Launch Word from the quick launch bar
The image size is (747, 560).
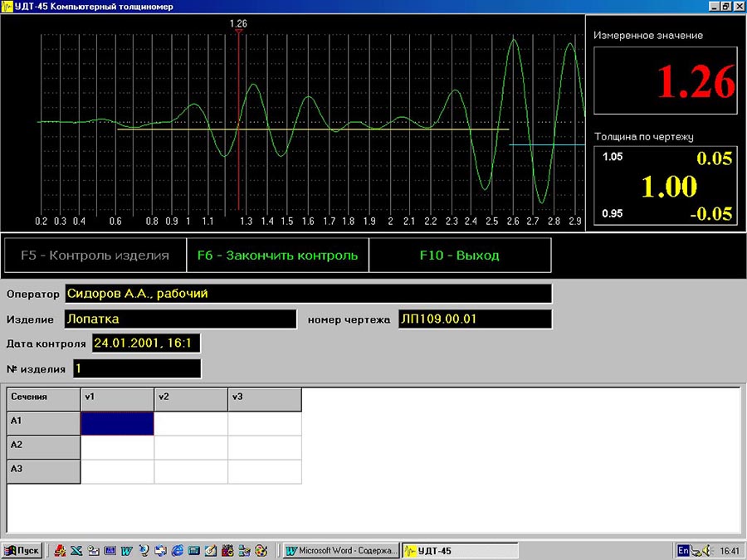(x=126, y=551)
